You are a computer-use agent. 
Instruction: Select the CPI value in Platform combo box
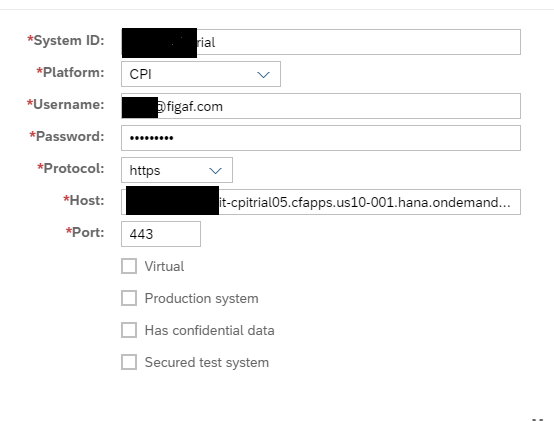pyautogui.click(x=140, y=74)
